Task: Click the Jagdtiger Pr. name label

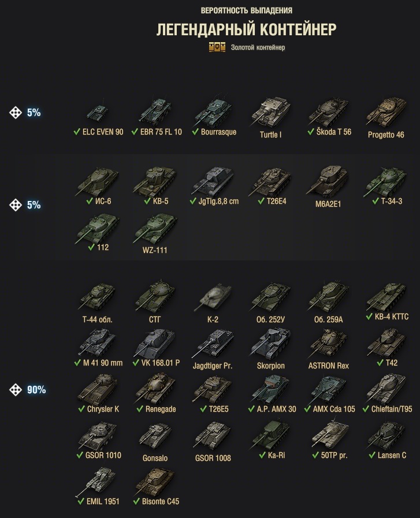Action: (x=213, y=366)
